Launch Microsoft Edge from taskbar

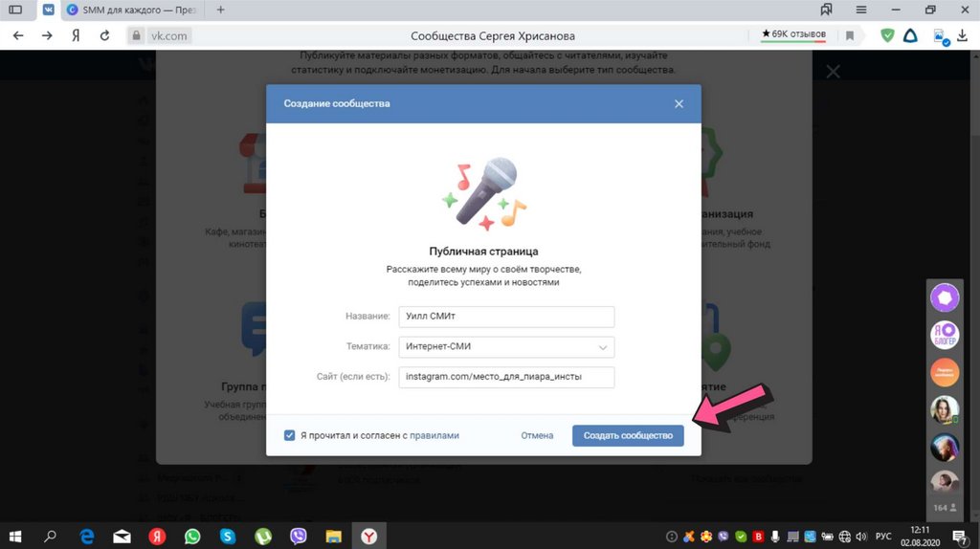click(87, 536)
